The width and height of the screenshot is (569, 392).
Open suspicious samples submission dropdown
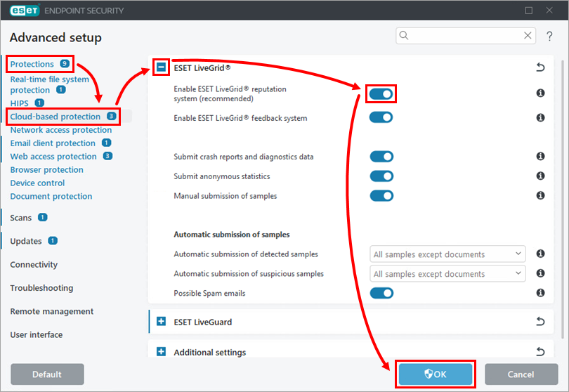click(x=447, y=274)
